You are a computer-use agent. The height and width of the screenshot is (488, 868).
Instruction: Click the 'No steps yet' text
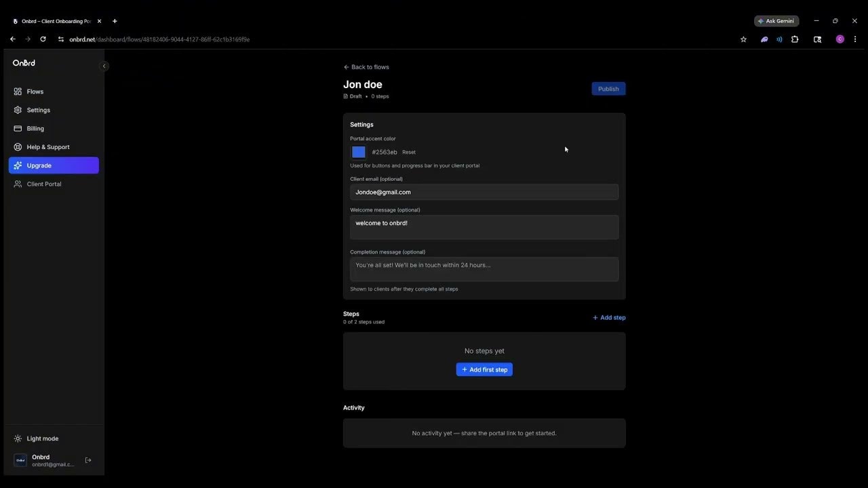click(484, 351)
